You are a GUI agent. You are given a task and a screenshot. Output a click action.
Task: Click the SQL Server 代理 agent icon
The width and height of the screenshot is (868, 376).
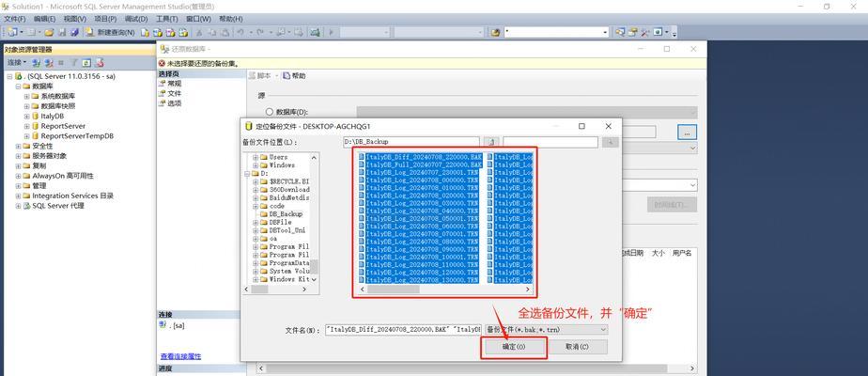27,206
